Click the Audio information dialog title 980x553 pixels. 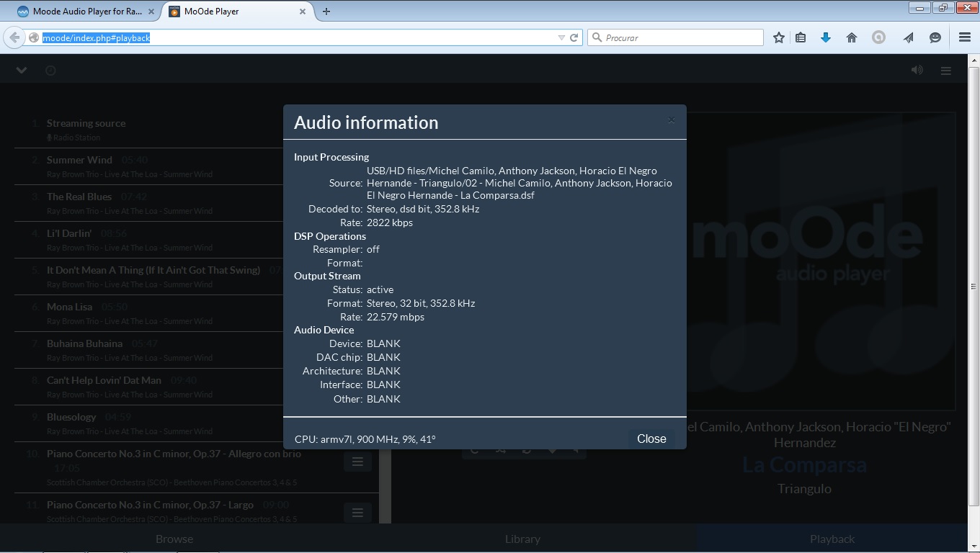click(366, 122)
